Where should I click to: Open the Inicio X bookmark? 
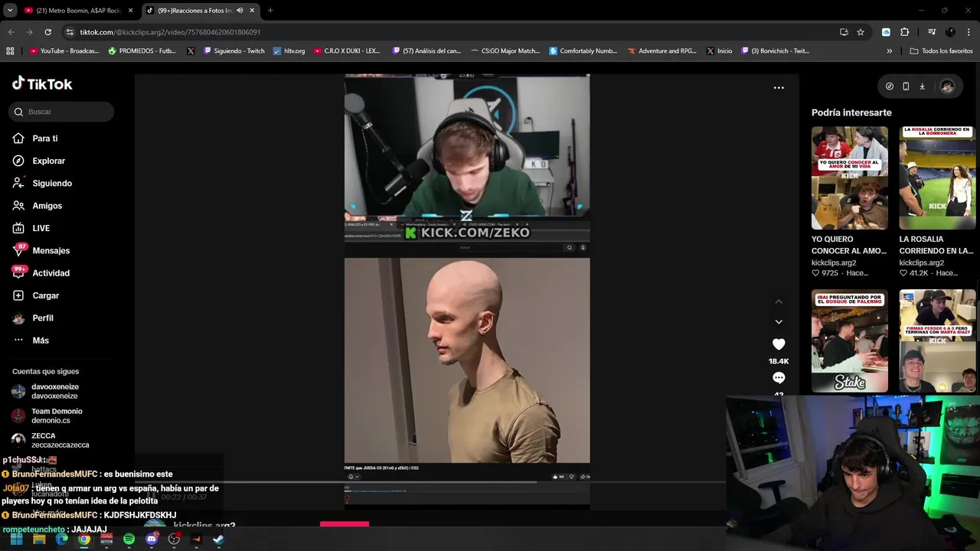(x=719, y=51)
